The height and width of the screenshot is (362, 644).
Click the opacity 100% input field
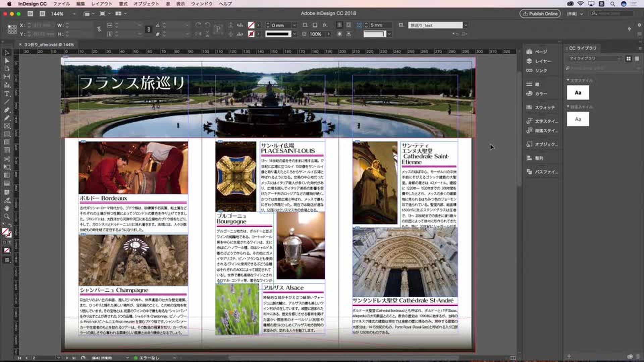pos(316,34)
